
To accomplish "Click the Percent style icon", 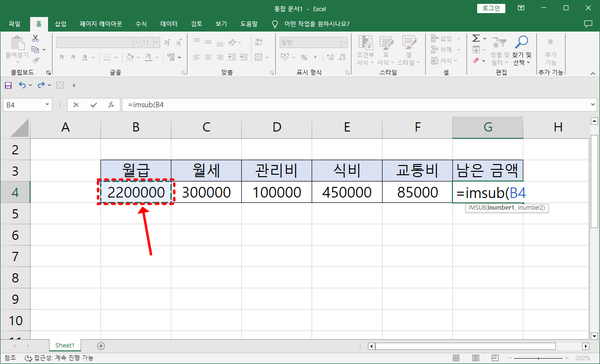I will point(304,57).
